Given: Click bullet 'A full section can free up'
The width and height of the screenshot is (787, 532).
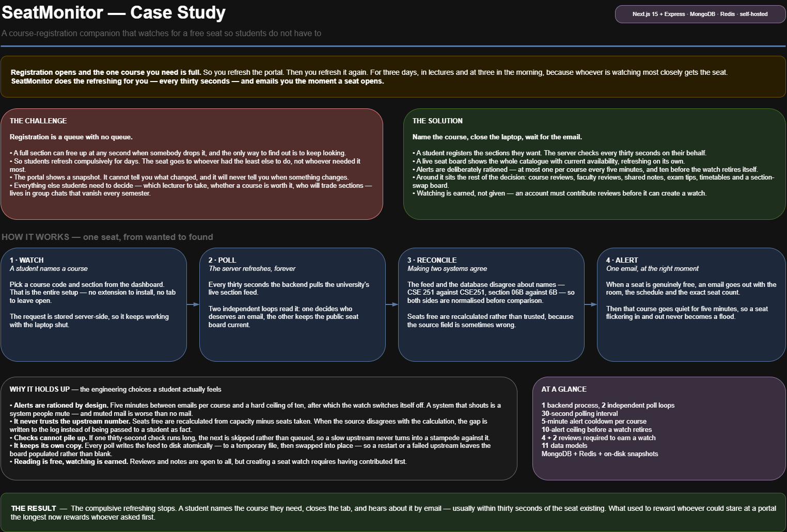Looking at the screenshot, I should coord(178,153).
